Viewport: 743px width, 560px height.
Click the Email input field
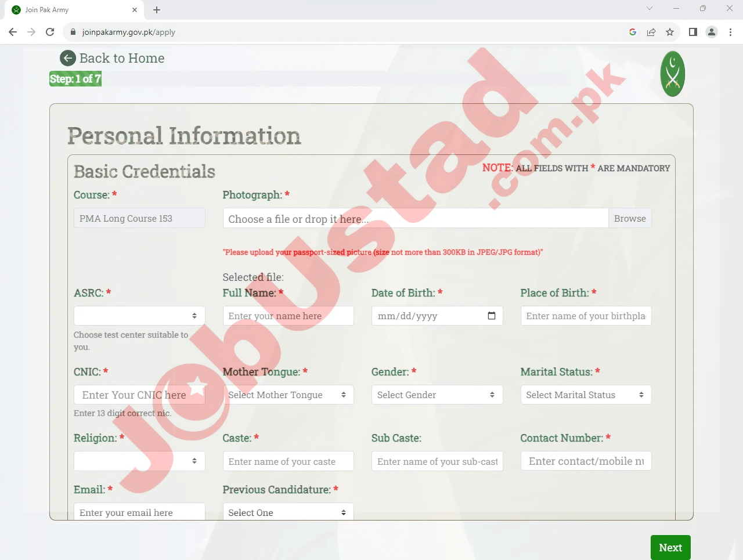[x=139, y=511]
